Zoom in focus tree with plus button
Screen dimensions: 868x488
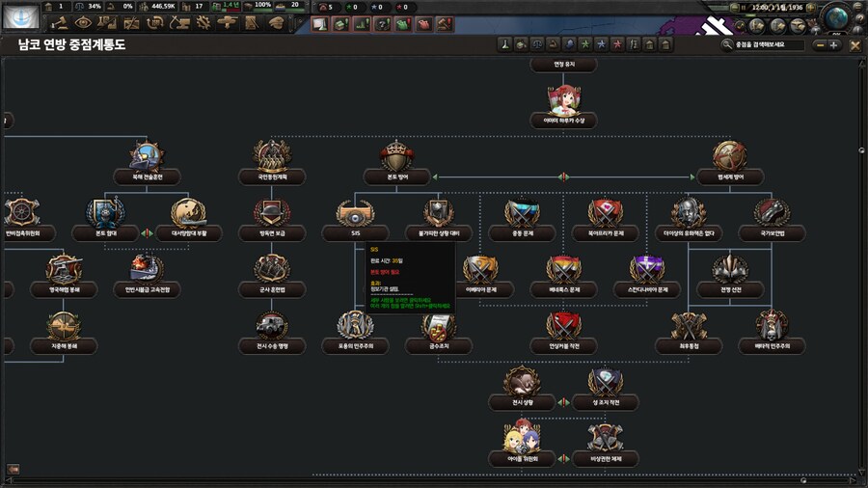tap(834, 44)
